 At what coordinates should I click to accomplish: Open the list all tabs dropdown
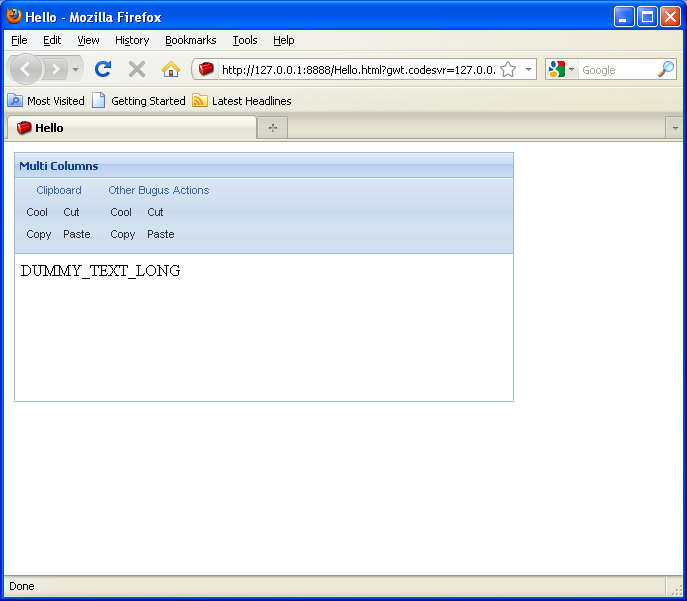click(x=675, y=128)
